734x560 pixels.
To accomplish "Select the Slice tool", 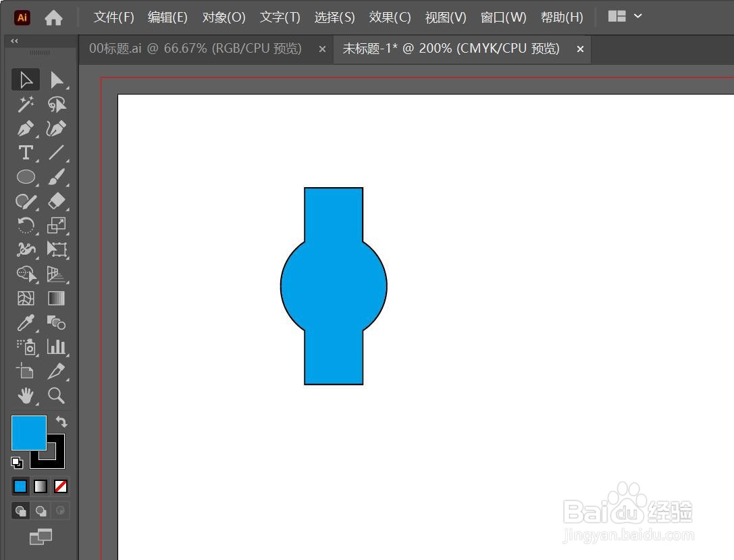I will (x=57, y=372).
